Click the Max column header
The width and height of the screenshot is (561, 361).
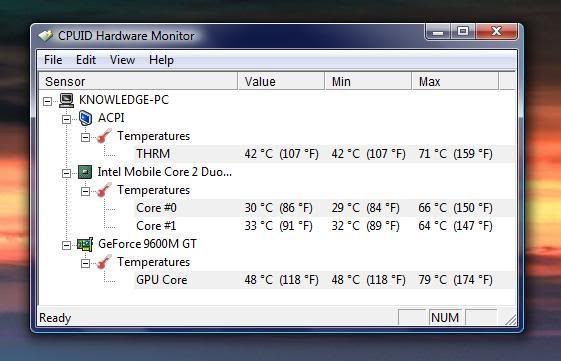455,81
